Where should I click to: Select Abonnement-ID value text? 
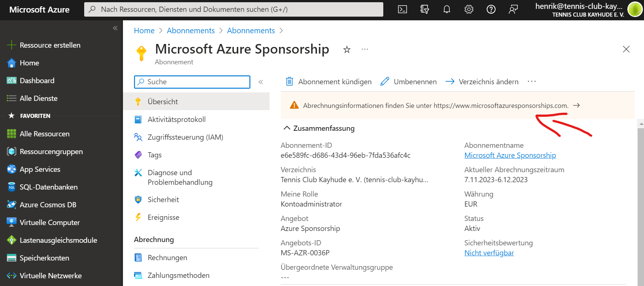346,155
